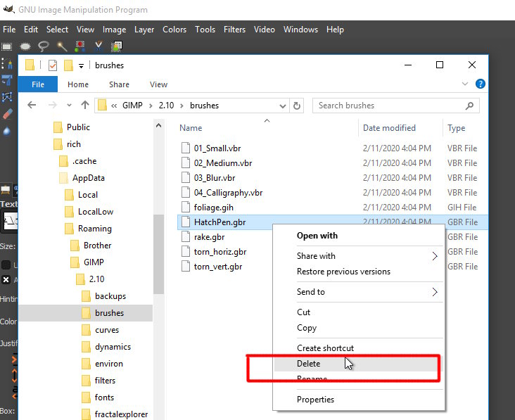
Task: Open the address bar history dropdown
Action: pos(282,106)
